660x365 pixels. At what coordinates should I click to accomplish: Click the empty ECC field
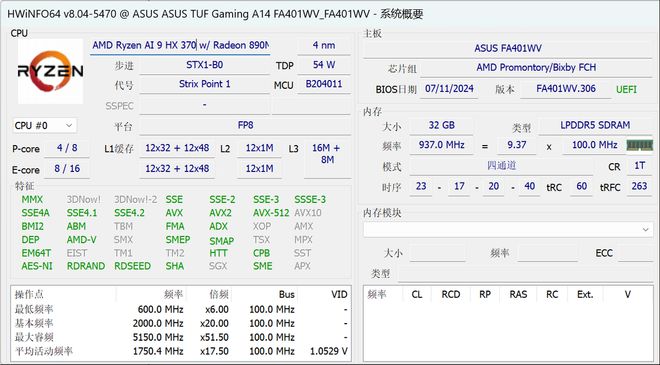coord(635,253)
